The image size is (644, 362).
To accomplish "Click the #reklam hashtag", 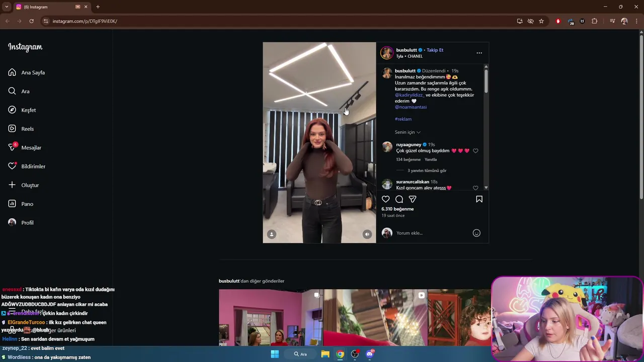I will 403,119.
